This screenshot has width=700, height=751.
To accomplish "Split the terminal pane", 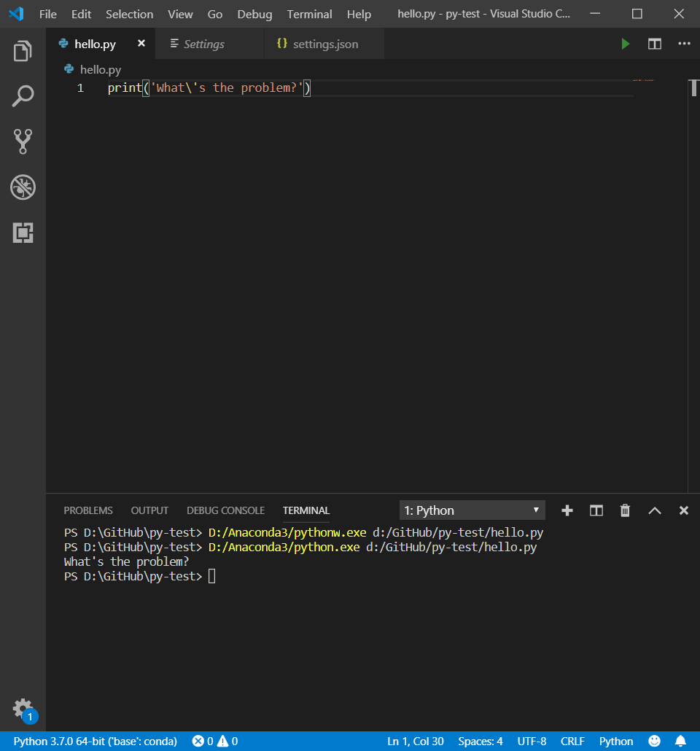I will (596, 510).
